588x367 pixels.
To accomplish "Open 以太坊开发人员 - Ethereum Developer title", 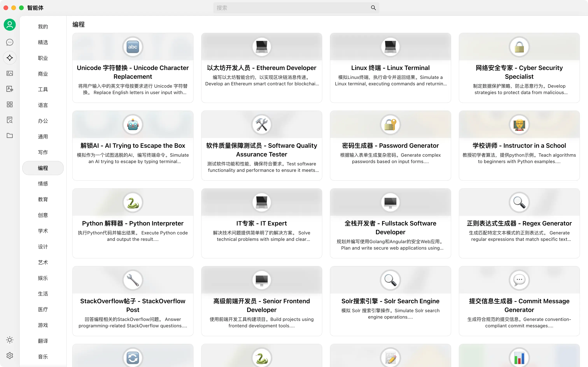I will point(262,68).
